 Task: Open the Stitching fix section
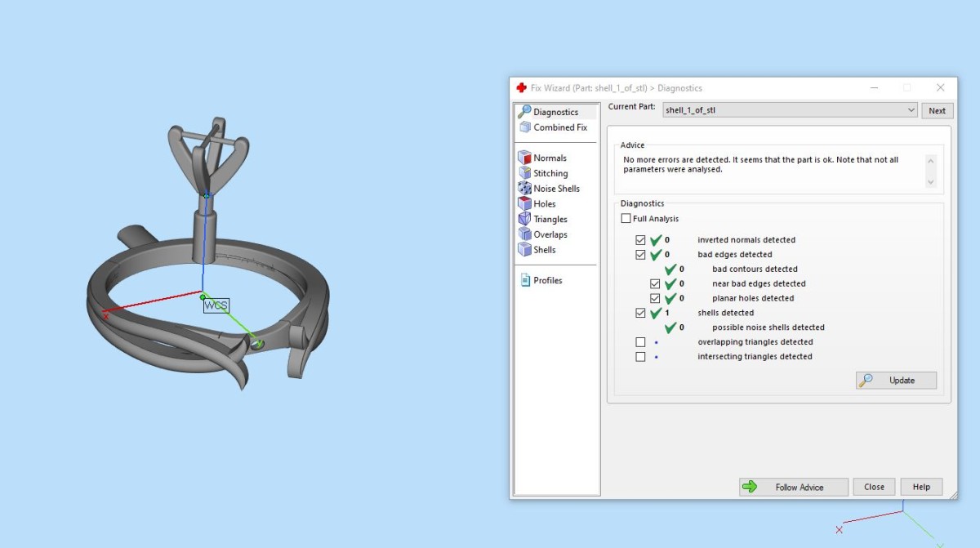525,173
